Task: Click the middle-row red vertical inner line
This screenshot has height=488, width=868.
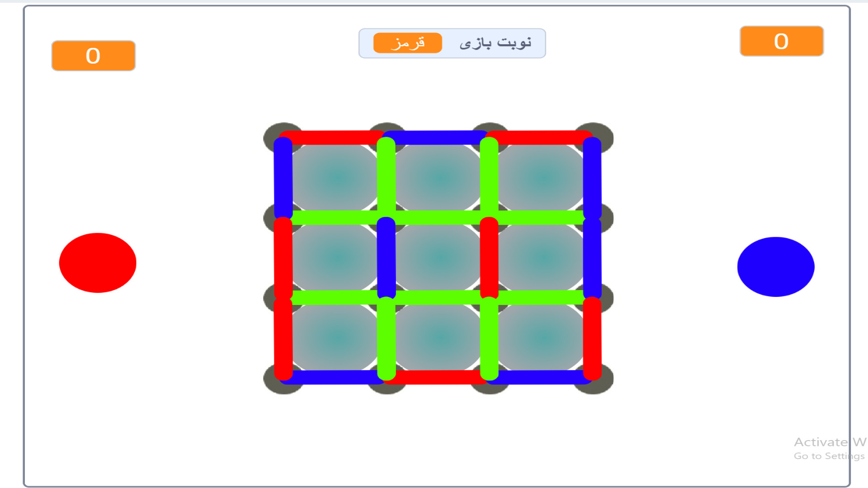Action: pyautogui.click(x=489, y=258)
